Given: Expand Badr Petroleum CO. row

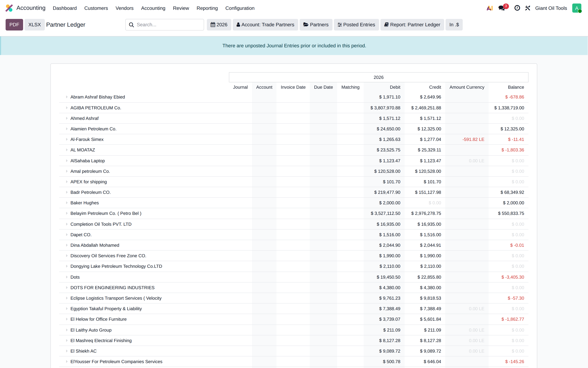Looking at the screenshot, I should click(66, 192).
